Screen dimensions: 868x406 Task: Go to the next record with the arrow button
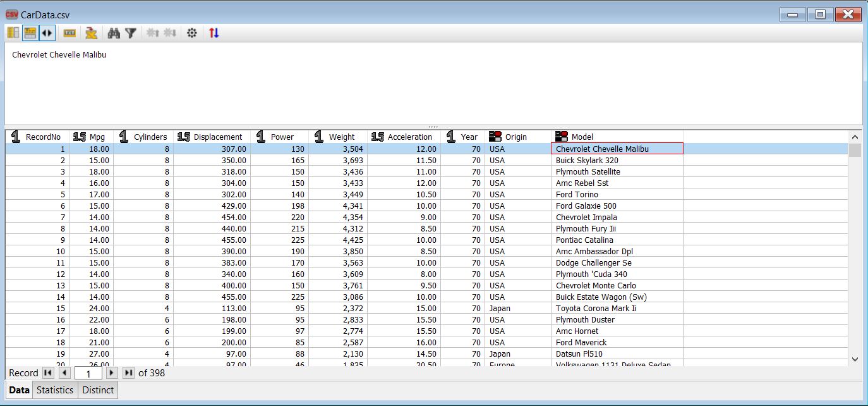pyautogui.click(x=112, y=373)
